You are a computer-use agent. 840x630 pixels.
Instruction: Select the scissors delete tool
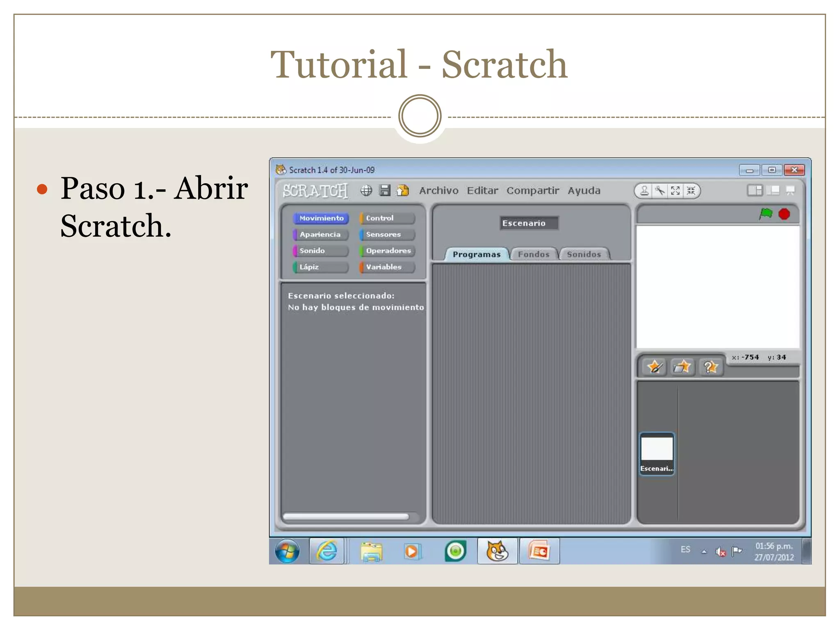[660, 191]
